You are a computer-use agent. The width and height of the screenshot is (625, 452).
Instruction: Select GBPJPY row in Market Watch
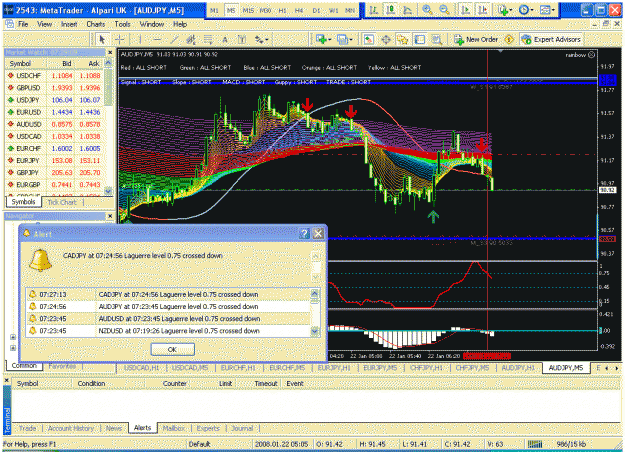(54, 173)
